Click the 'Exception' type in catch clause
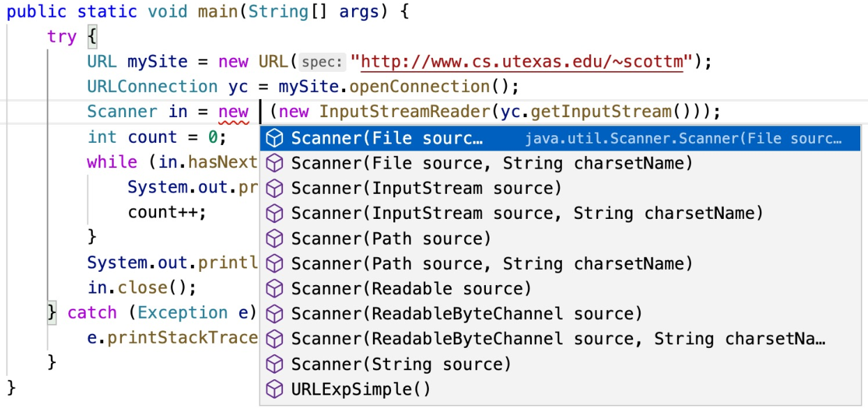Screen dimensions: 868x412 pyautogui.click(x=183, y=313)
